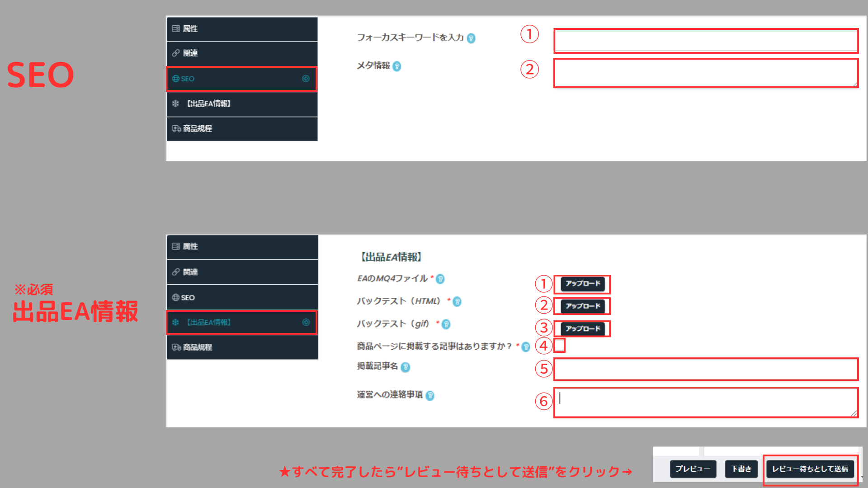Click the EAのMQ4ファイル label
The width and height of the screenshot is (868, 488).
click(392, 278)
